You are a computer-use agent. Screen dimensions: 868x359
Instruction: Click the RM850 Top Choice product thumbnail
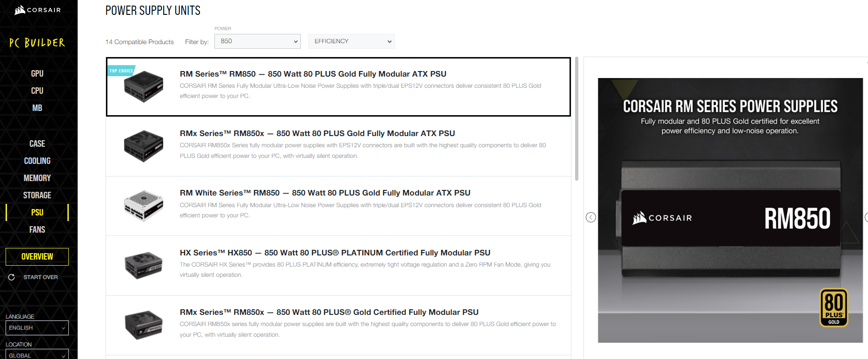(x=143, y=86)
